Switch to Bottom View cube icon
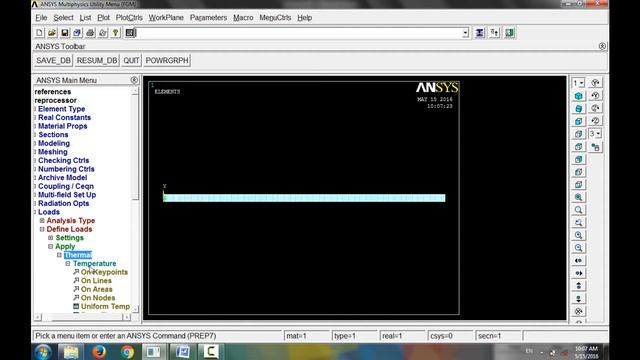 tap(578, 184)
